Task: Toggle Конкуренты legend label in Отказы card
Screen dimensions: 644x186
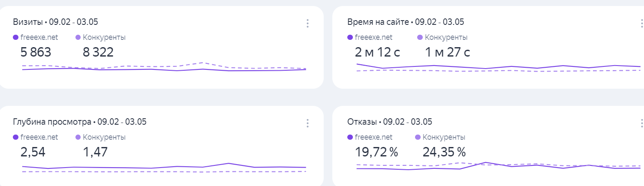Action: [x=444, y=138]
